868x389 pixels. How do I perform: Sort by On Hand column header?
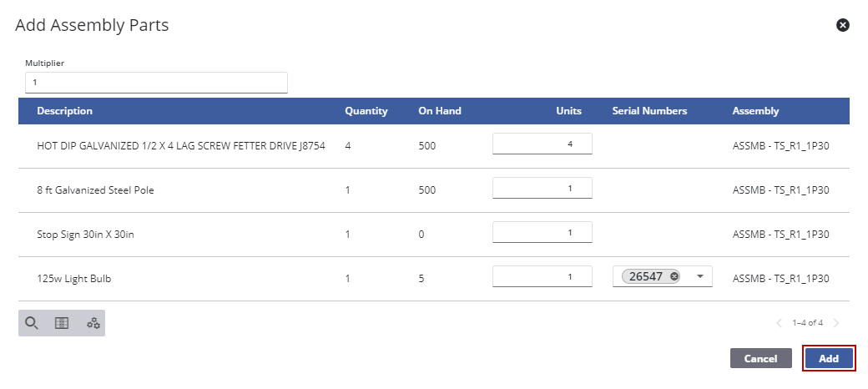(440, 111)
